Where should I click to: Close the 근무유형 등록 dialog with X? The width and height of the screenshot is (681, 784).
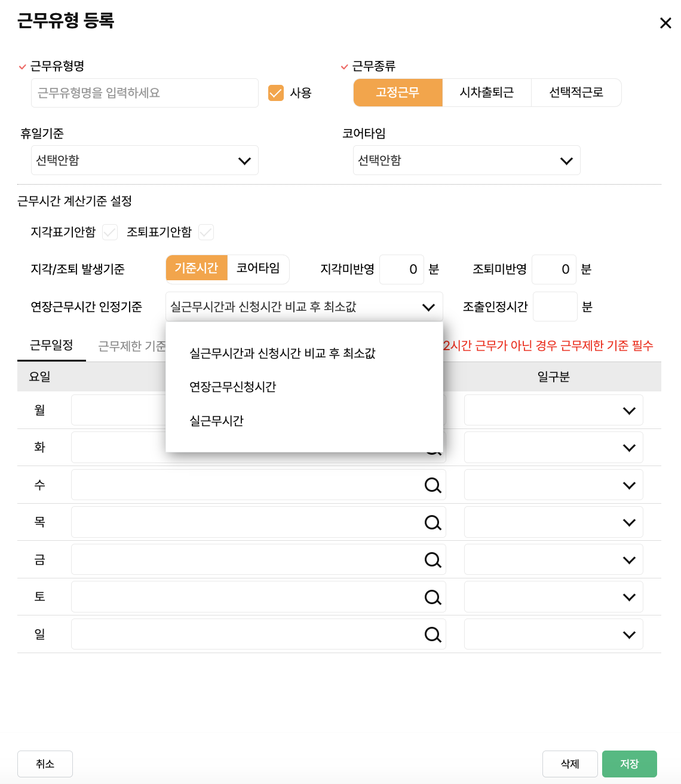tap(665, 23)
